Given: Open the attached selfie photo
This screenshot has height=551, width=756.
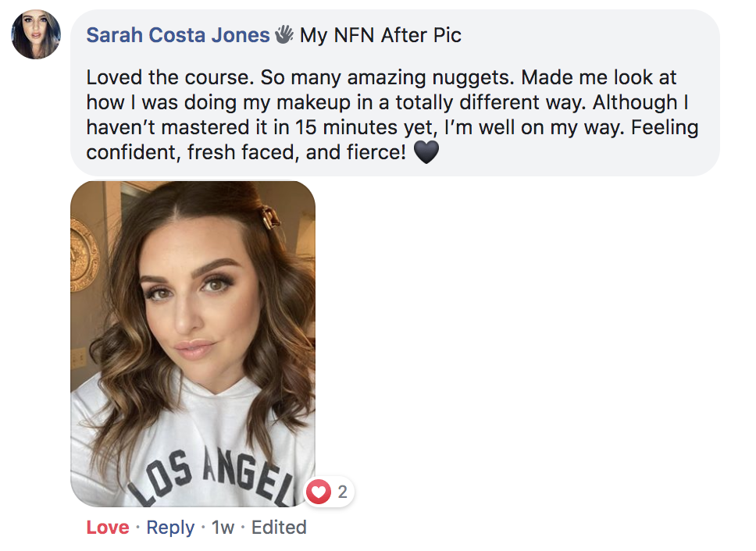Looking at the screenshot, I should [193, 343].
